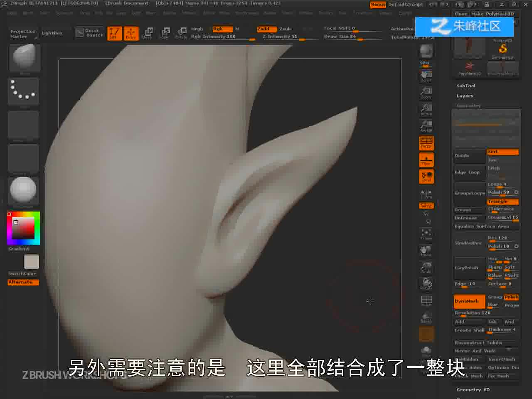
Task: Open the Projection Master
Action: coord(23,34)
